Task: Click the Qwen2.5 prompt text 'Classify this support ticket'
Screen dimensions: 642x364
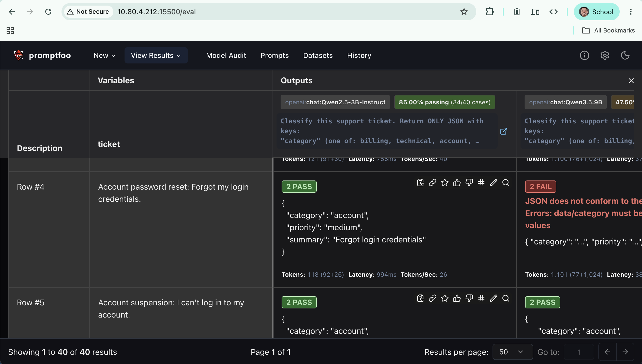Action: point(382,131)
